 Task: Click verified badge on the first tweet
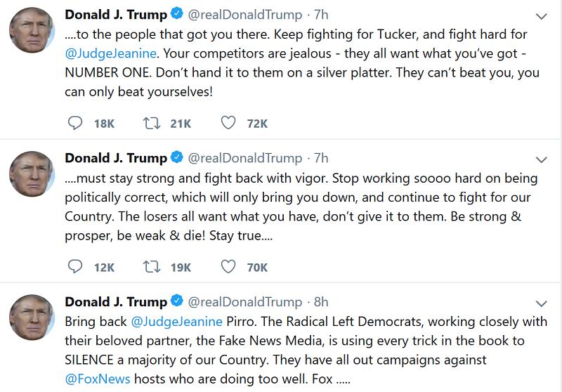tap(177, 15)
